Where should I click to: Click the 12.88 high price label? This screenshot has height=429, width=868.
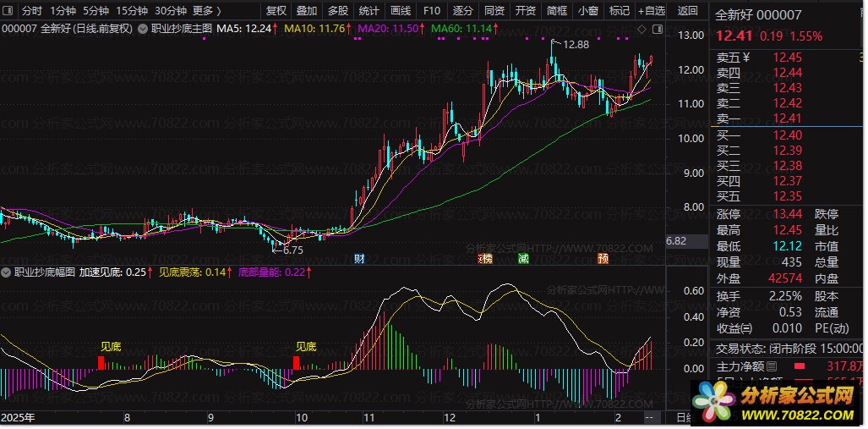[576, 45]
